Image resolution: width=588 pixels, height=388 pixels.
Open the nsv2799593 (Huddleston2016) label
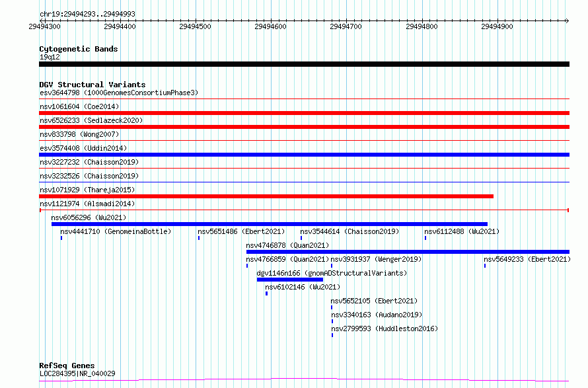pos(385,329)
